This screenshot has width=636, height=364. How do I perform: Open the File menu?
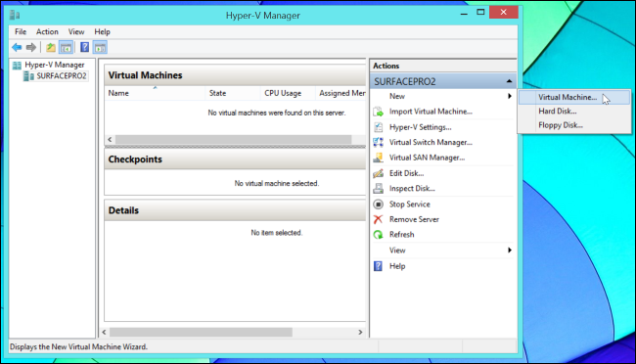21,31
